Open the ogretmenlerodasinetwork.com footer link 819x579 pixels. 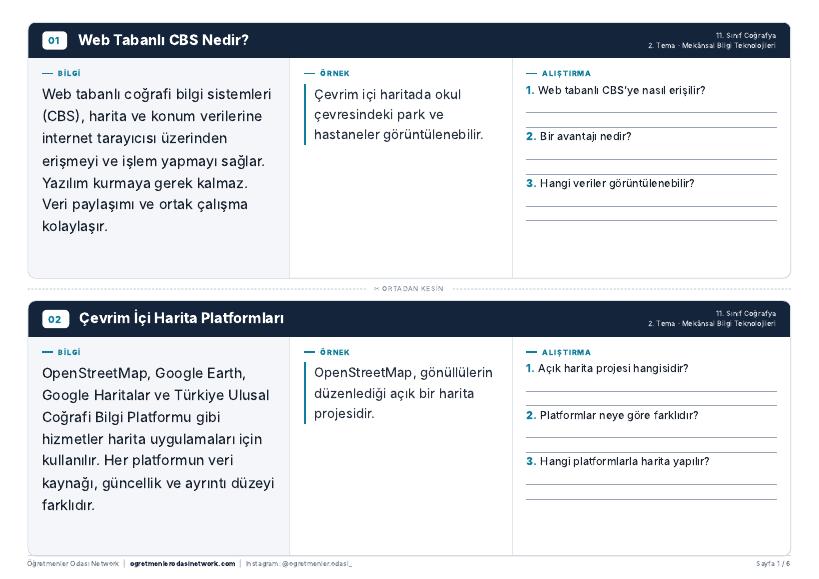(x=182, y=564)
